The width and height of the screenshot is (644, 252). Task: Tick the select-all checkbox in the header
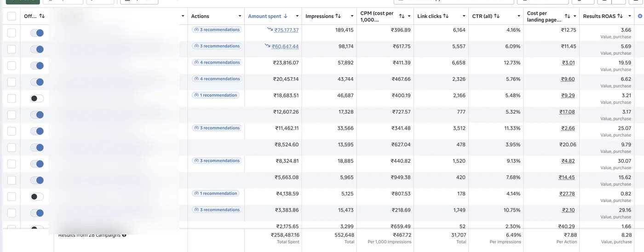pyautogui.click(x=11, y=16)
